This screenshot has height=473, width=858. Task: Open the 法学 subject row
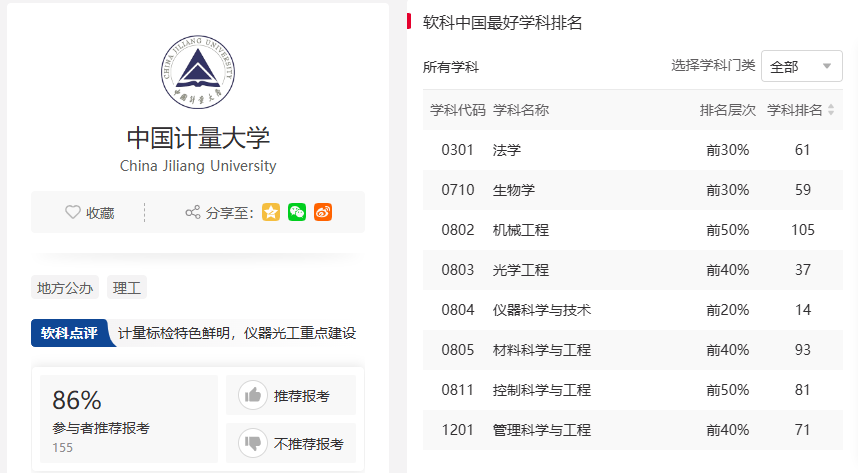(x=507, y=150)
